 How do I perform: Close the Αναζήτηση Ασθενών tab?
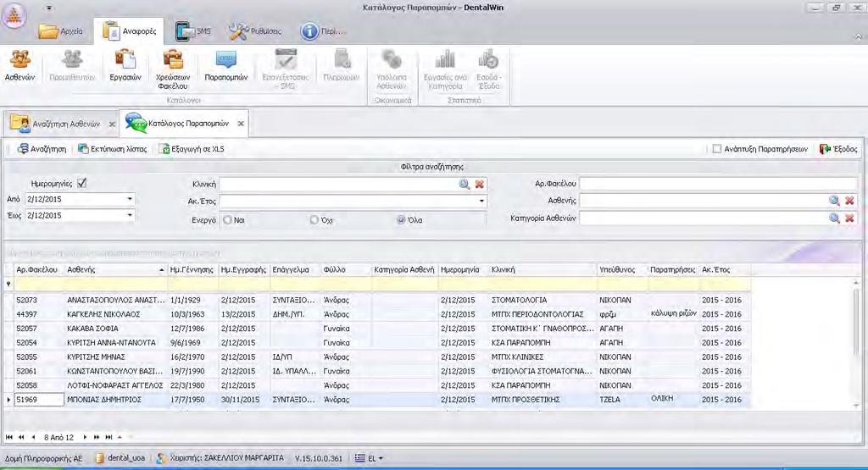tap(112, 124)
